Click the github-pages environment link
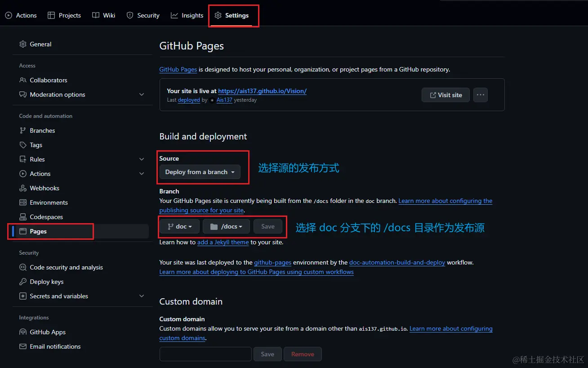The width and height of the screenshot is (588, 368). tap(272, 262)
